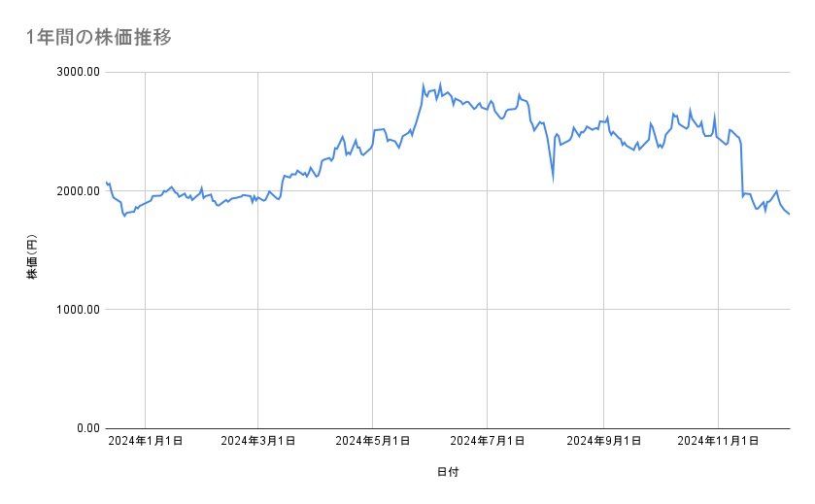Viewport: 815px width, 504px height.
Task: Click the line's low point left of 2024年1月1日
Action: 124,216
